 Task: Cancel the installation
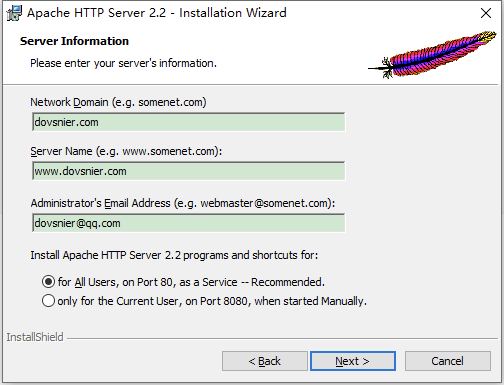(448, 361)
